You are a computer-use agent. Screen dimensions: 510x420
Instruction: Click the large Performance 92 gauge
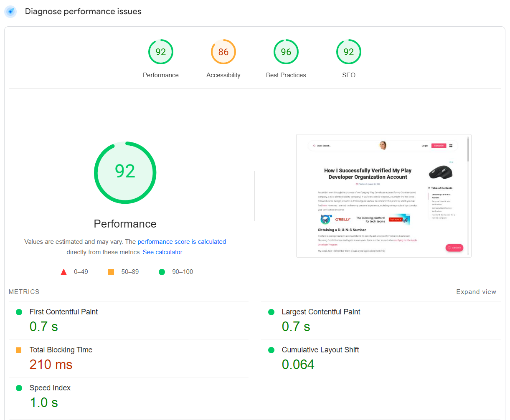[x=125, y=172]
